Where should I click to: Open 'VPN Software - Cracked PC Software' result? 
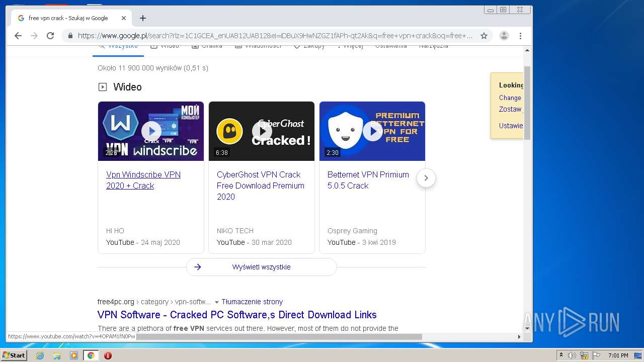pos(237,315)
